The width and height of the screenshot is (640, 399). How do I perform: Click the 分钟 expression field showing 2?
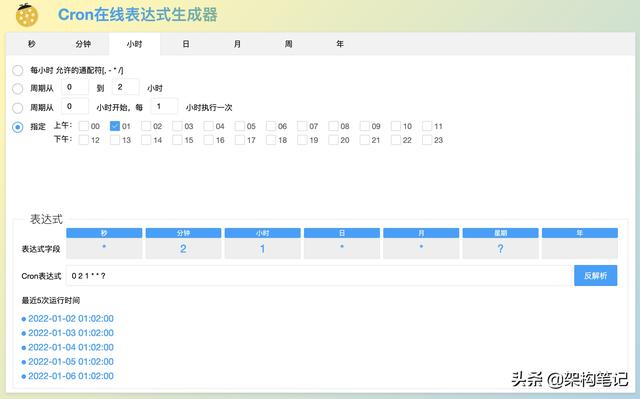(x=183, y=248)
